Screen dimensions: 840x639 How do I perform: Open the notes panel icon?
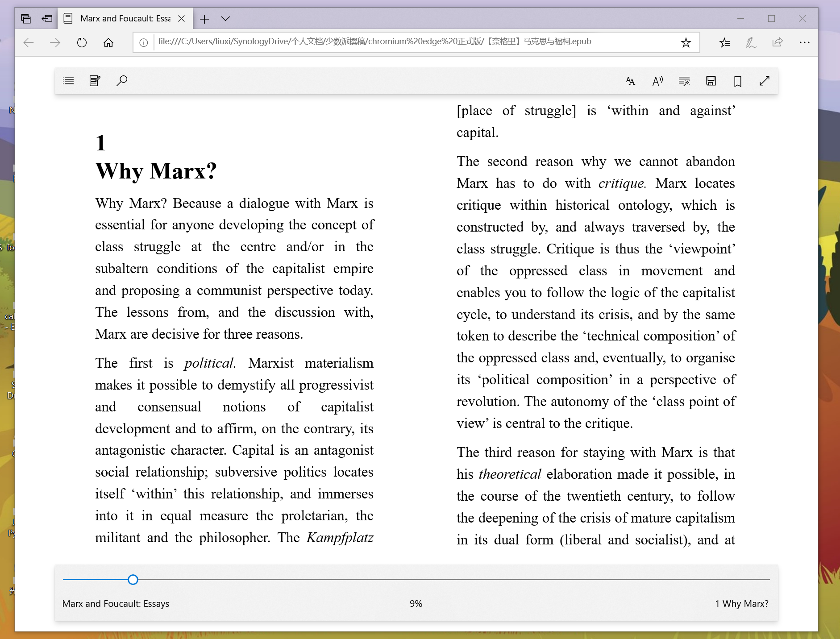(x=95, y=81)
